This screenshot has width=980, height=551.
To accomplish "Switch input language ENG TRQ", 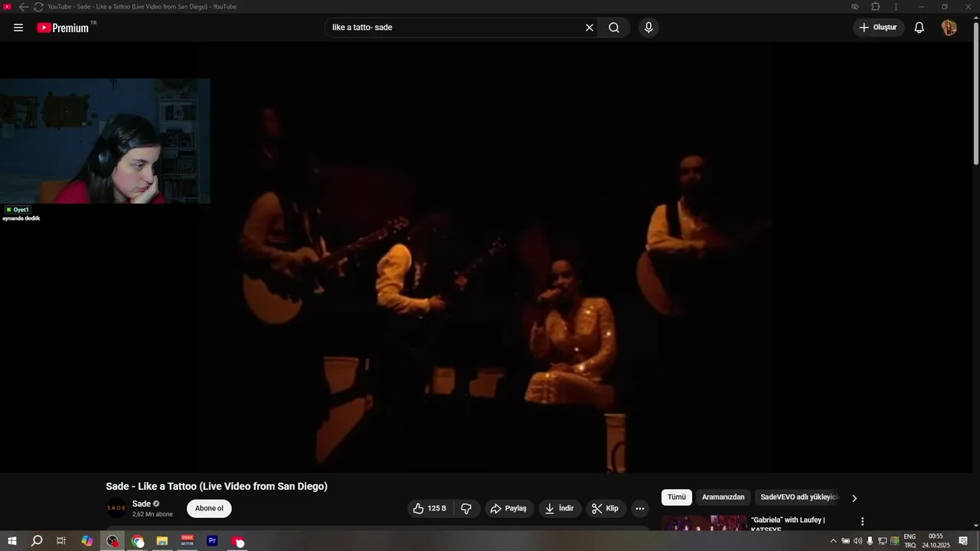I will 910,541.
